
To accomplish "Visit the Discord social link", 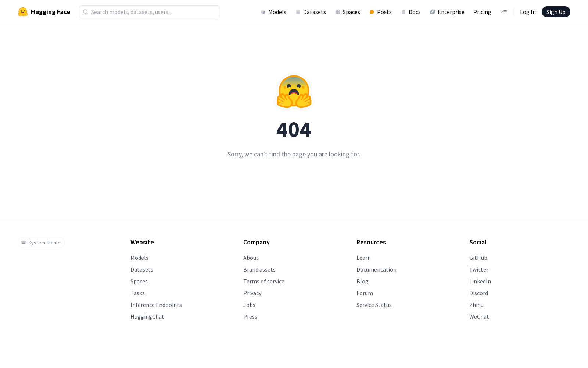I will [x=478, y=293].
